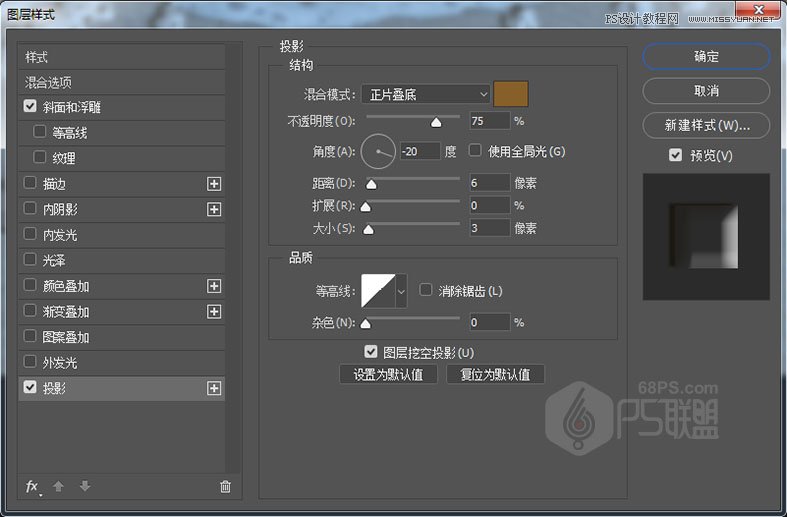The height and width of the screenshot is (517, 787).
Task: Click the 取消 cancel button
Action: 706,91
